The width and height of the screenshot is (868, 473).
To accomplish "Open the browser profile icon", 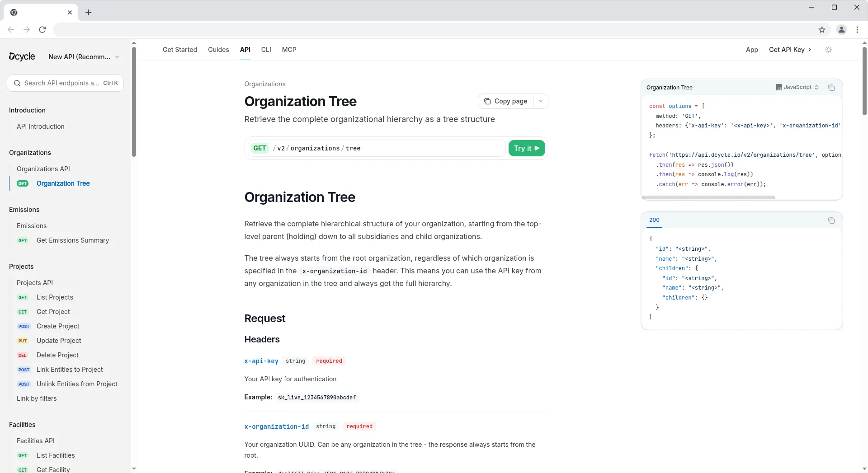I will click(841, 29).
